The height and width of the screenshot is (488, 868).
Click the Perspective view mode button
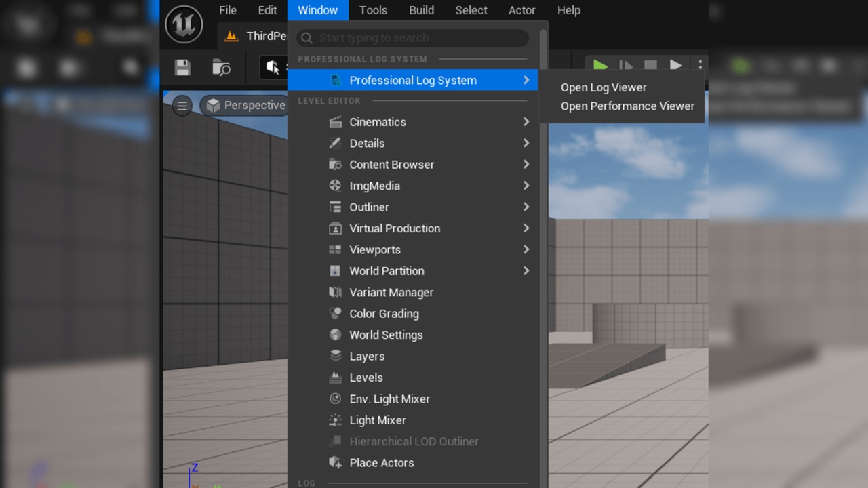[245, 106]
